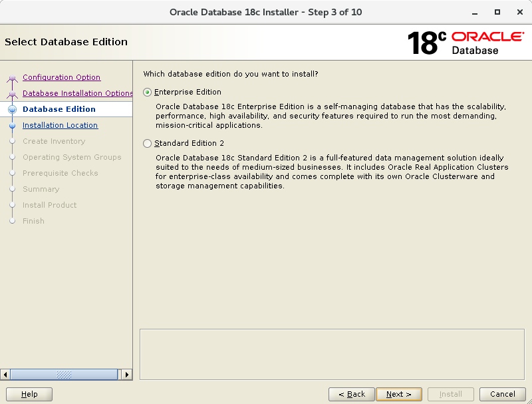The width and height of the screenshot is (532, 404).
Task: Click the 'Create Inventory' step text
Action: [54, 141]
